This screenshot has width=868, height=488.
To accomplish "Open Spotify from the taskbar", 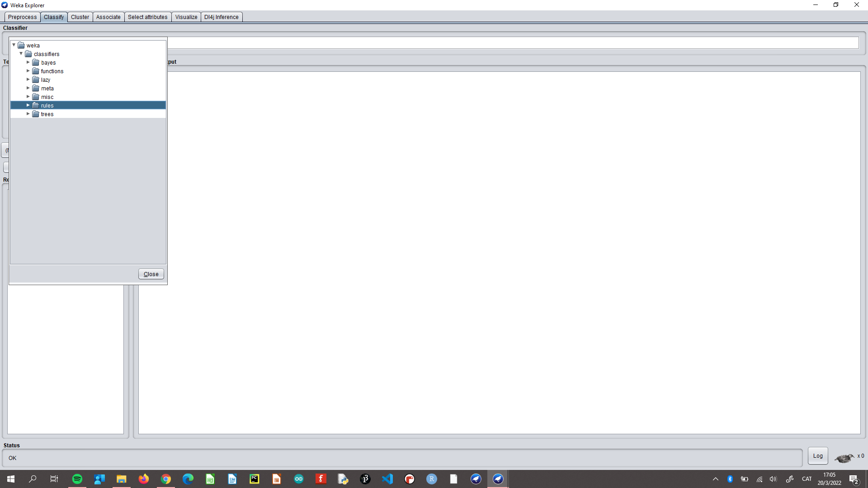I will point(77,479).
